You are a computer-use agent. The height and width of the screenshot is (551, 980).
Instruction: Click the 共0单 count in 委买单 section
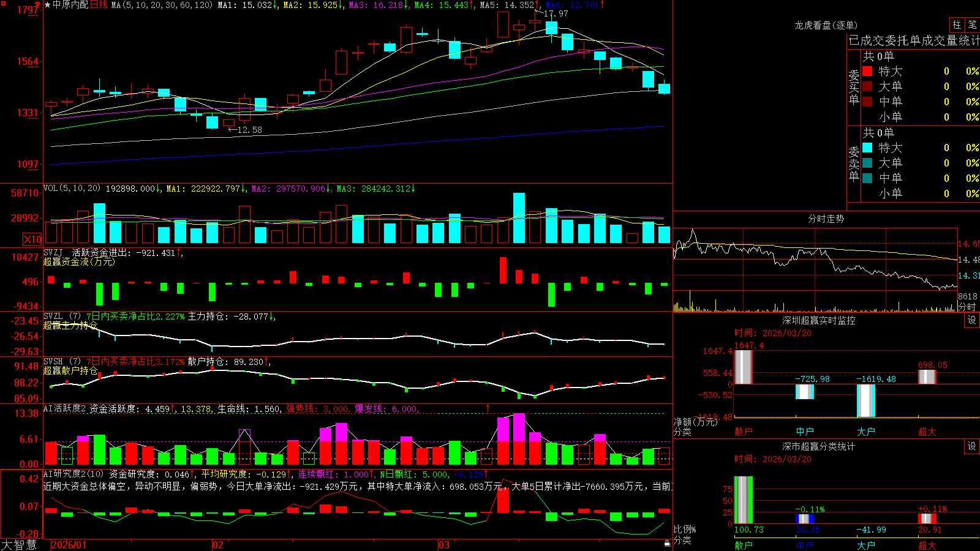(x=878, y=56)
